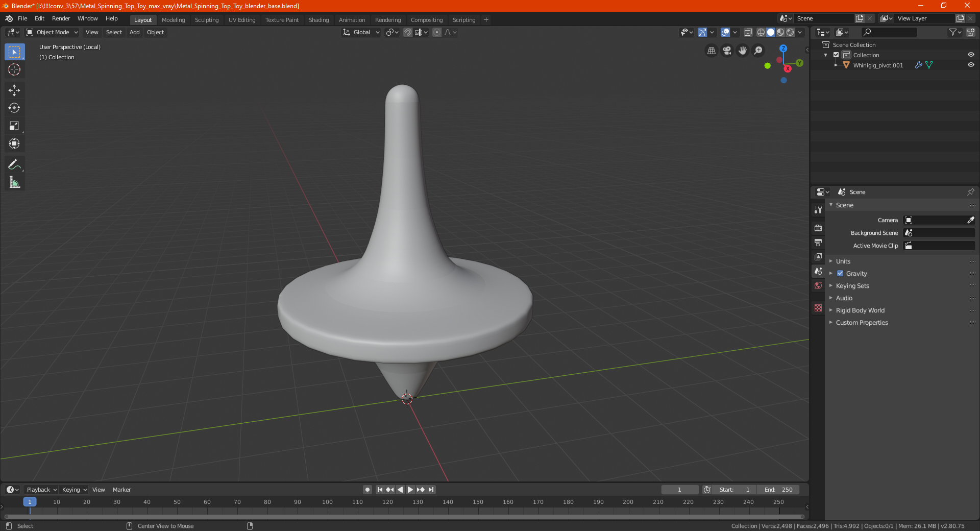This screenshot has width=980, height=531.
Task: Toggle X-ray mode in viewport
Action: (x=748, y=32)
